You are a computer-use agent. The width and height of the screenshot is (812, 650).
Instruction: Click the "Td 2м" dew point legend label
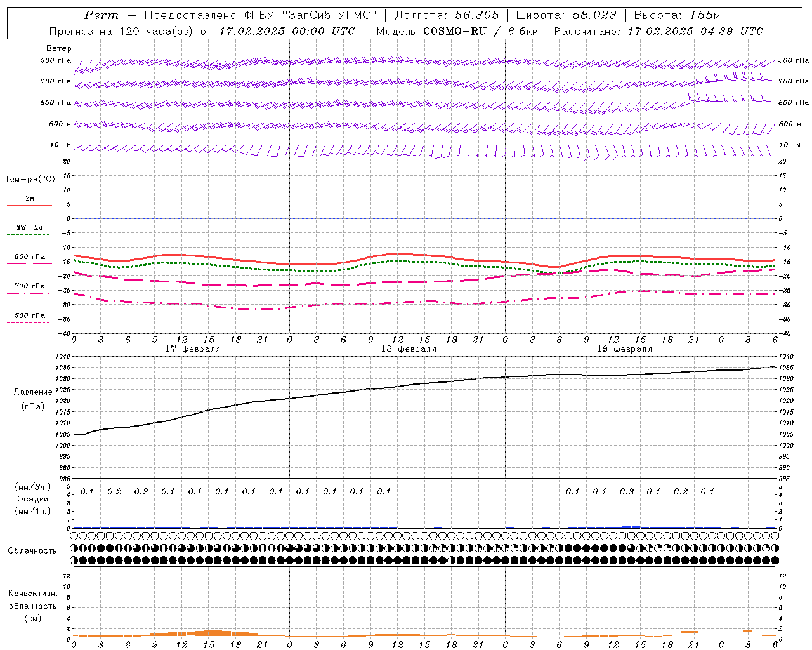[x=30, y=227]
